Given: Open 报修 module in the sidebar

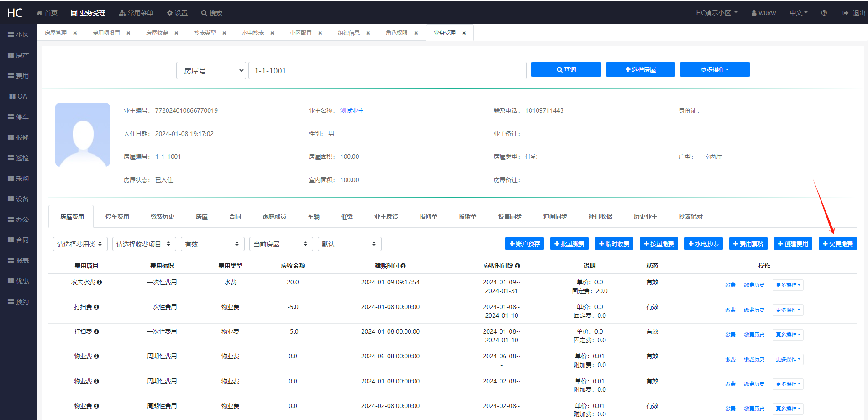Looking at the screenshot, I should click(x=18, y=137).
